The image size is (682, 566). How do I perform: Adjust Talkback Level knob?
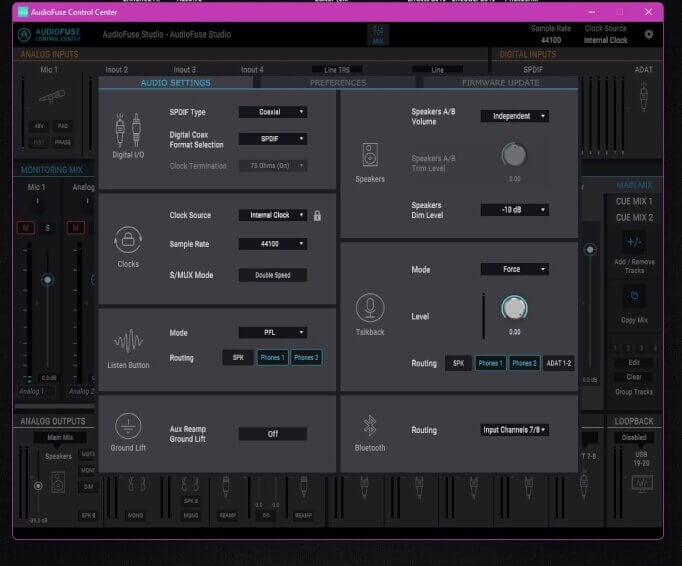pos(515,308)
